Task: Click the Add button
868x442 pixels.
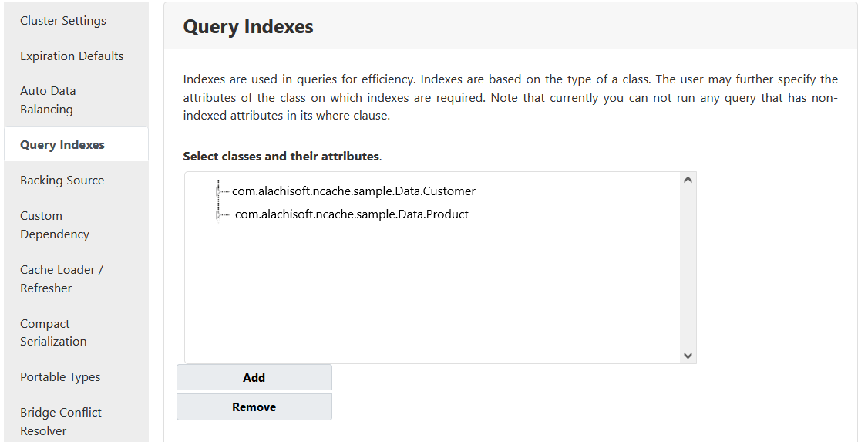Action: [x=254, y=378]
